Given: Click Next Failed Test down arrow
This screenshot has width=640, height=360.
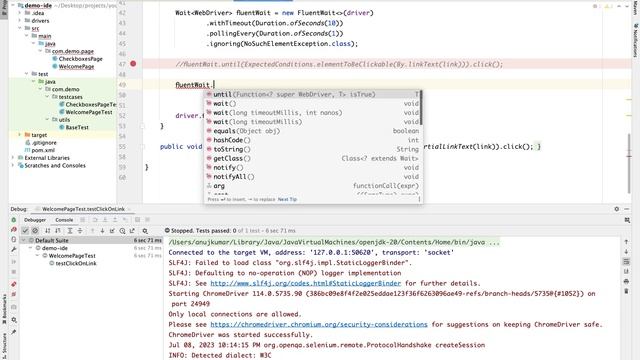Looking at the screenshot, I should click(x=102, y=231).
